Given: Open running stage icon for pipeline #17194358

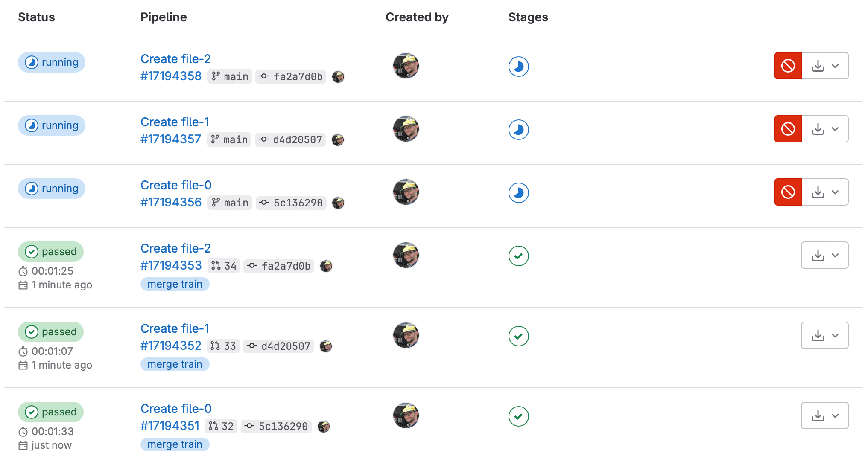Looking at the screenshot, I should coord(518,67).
